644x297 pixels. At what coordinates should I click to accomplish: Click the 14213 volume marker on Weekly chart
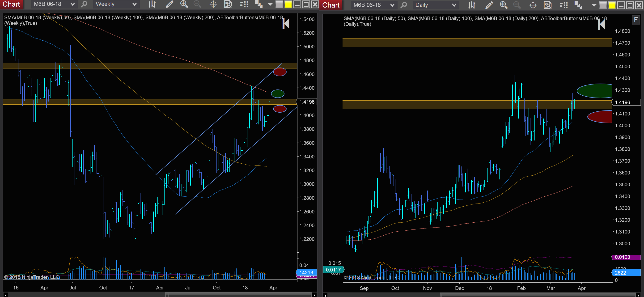tap(306, 272)
